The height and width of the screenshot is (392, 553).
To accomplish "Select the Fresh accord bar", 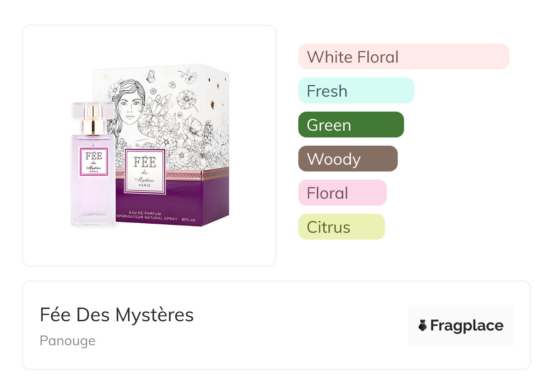I will click(x=356, y=91).
